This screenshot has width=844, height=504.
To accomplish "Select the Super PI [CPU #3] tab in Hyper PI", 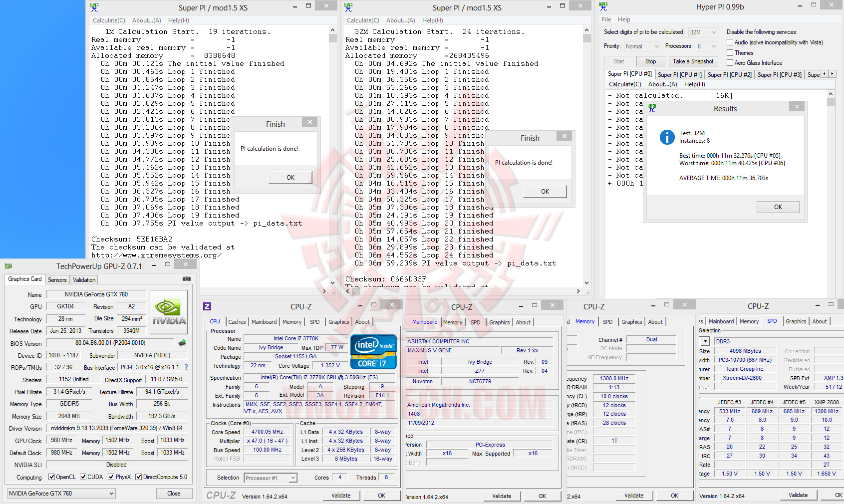I will click(x=779, y=75).
